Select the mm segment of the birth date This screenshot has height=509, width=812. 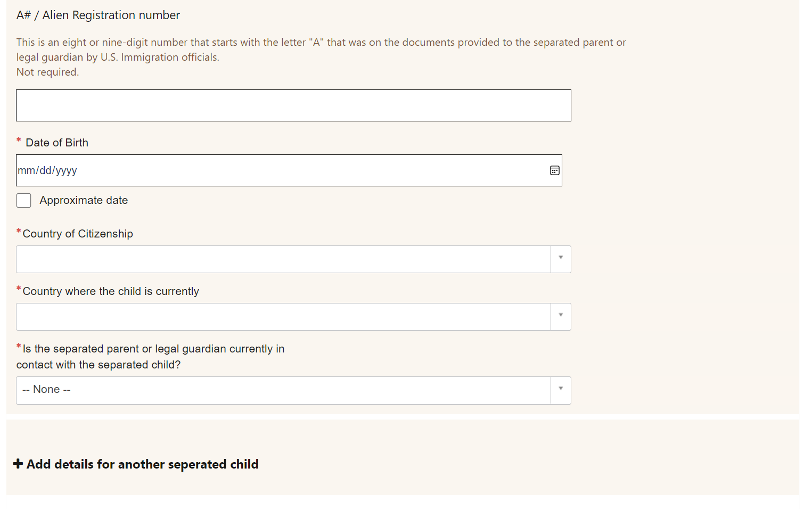[x=26, y=170]
